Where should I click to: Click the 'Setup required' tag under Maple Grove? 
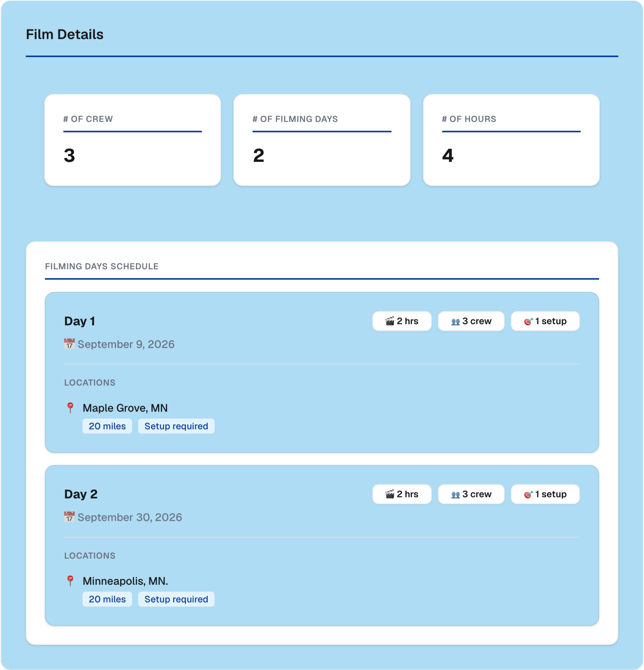click(176, 426)
